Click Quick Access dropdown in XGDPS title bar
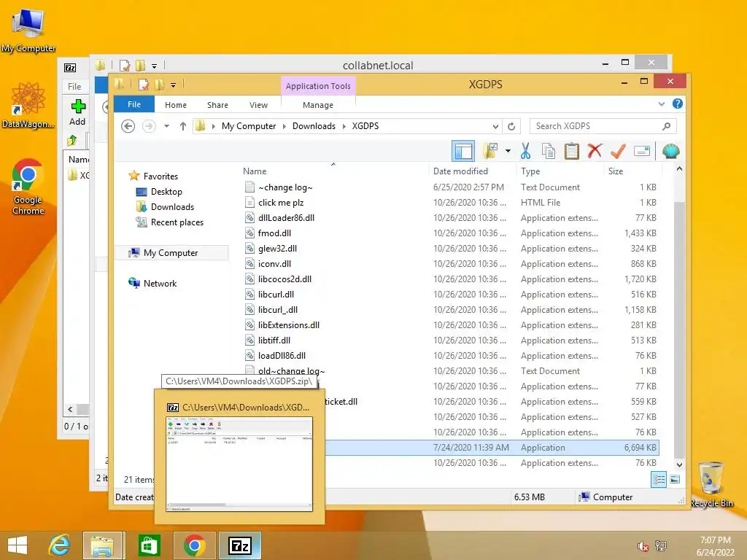 173,85
